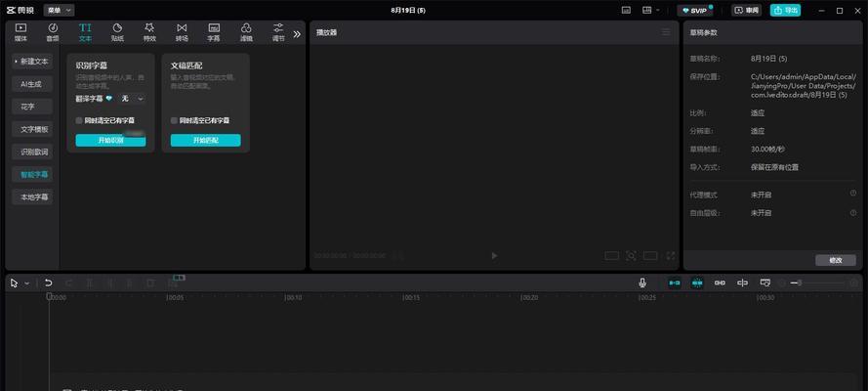Screen dimensions: 868x391
Task: Open the 翻译字幕 language dropdown showing 无
Action: point(132,99)
